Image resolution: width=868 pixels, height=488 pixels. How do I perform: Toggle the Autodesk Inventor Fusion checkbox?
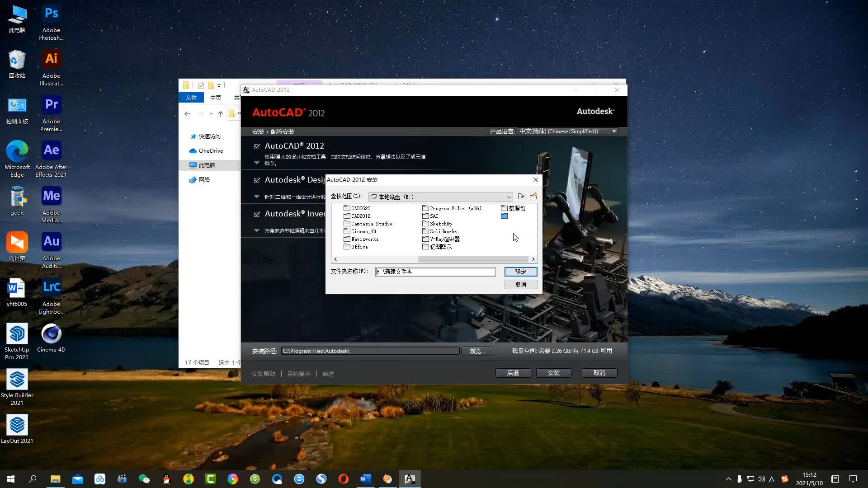(x=257, y=214)
